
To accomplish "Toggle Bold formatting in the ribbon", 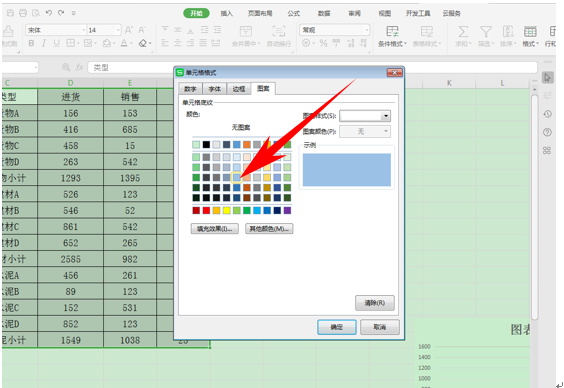I will [31, 44].
